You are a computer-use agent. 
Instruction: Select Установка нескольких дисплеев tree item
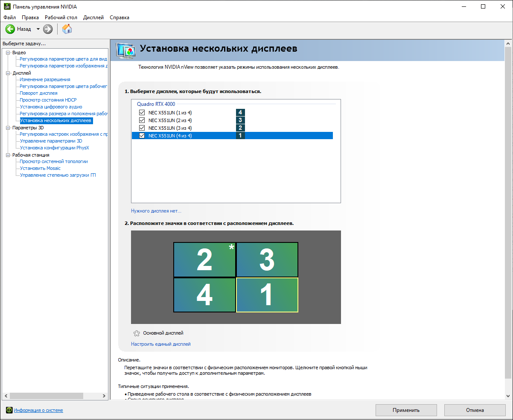[55, 121]
